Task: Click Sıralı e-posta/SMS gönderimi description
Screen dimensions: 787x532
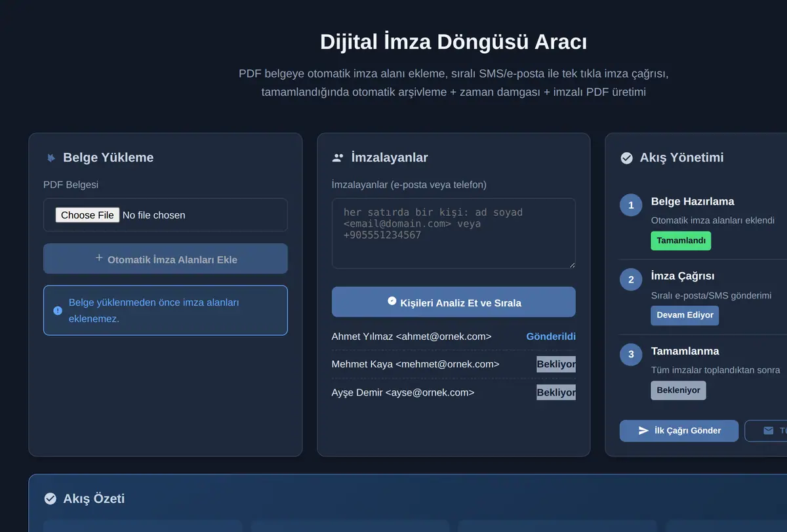Action: 711,295
